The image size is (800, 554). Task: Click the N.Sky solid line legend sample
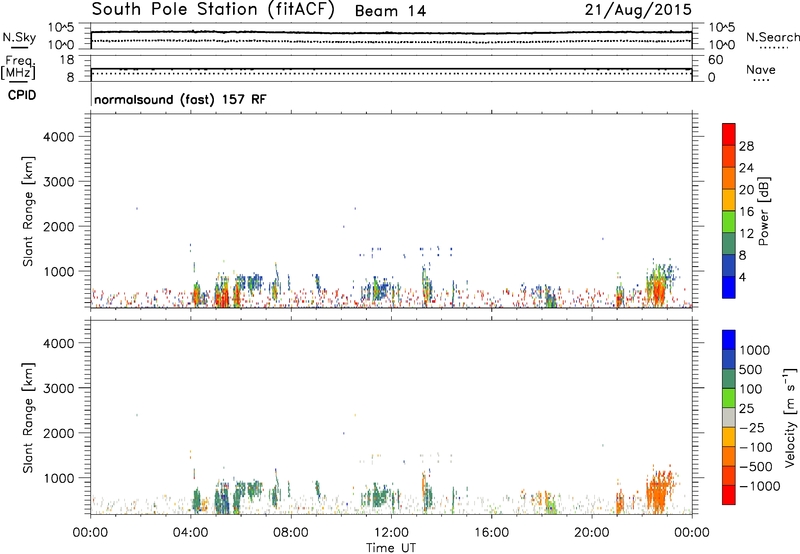tap(19, 46)
